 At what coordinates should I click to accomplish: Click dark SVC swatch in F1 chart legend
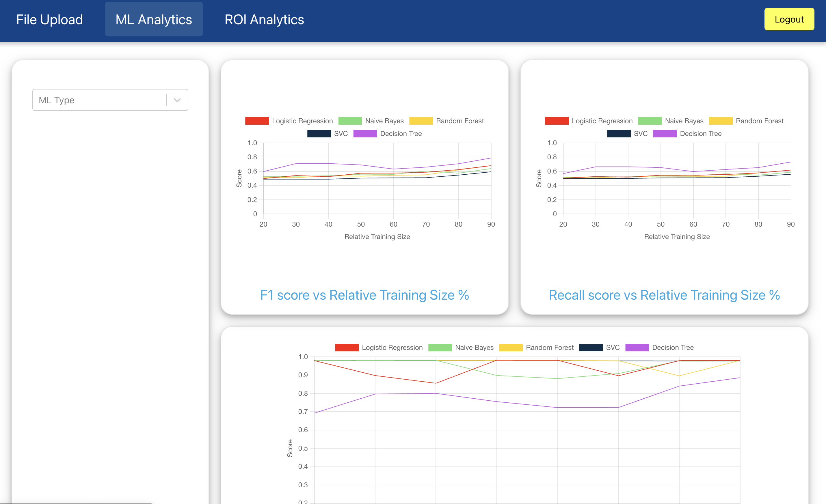319,134
